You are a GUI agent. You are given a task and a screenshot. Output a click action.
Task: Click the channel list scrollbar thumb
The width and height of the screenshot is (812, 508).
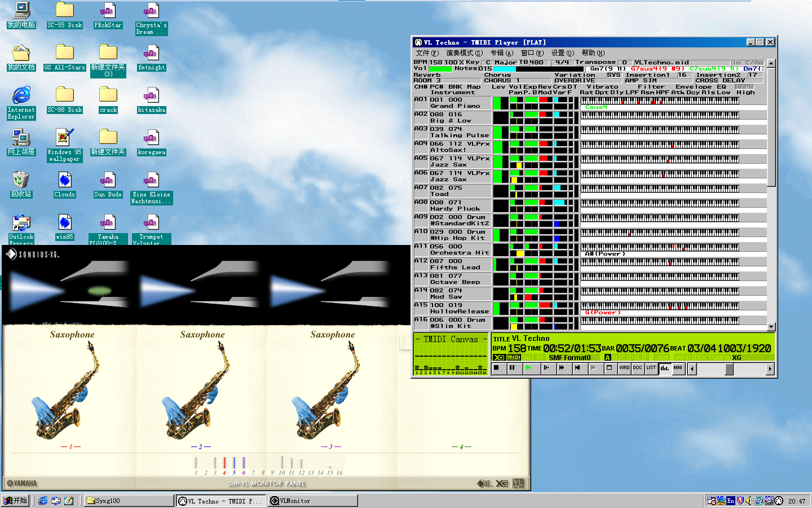[771, 126]
